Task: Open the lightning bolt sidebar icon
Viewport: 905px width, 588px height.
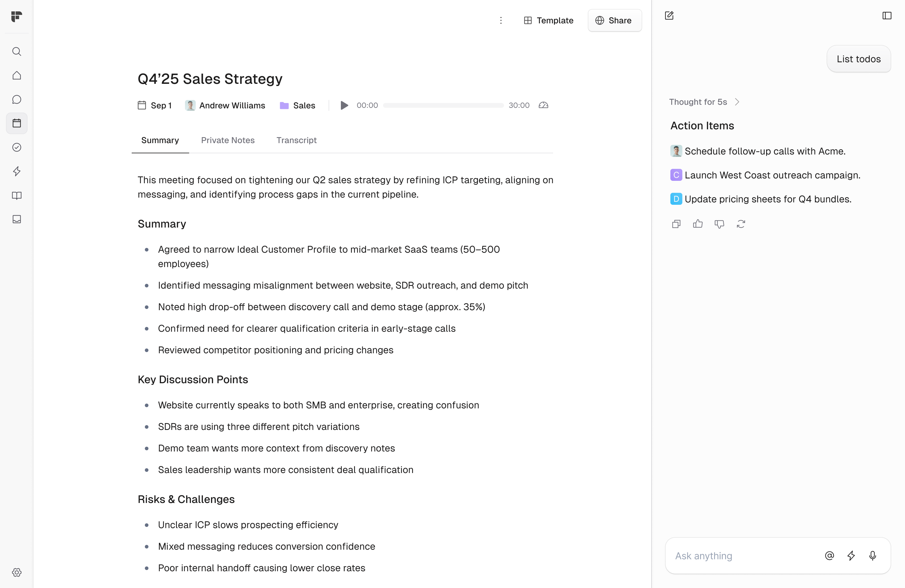Action: (17, 171)
